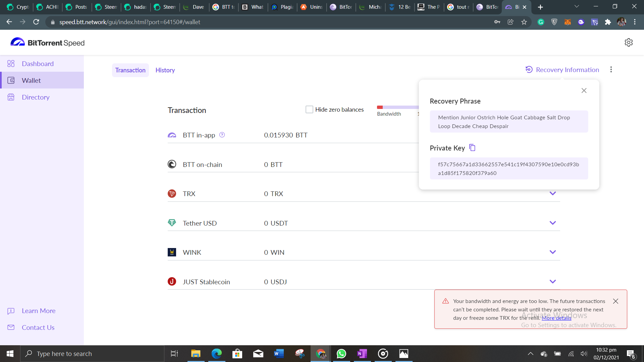Open More details link in warning
This screenshot has height=362, width=644.
(556, 318)
